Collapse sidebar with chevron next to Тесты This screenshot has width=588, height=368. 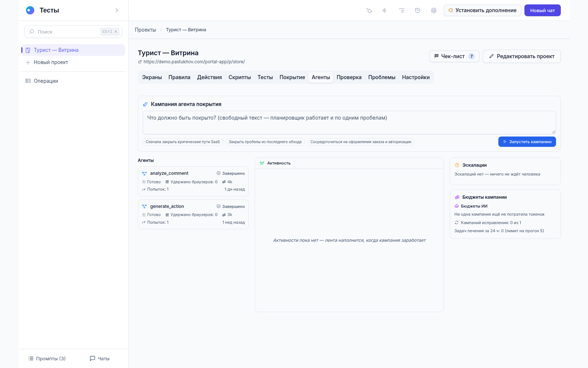117,10
